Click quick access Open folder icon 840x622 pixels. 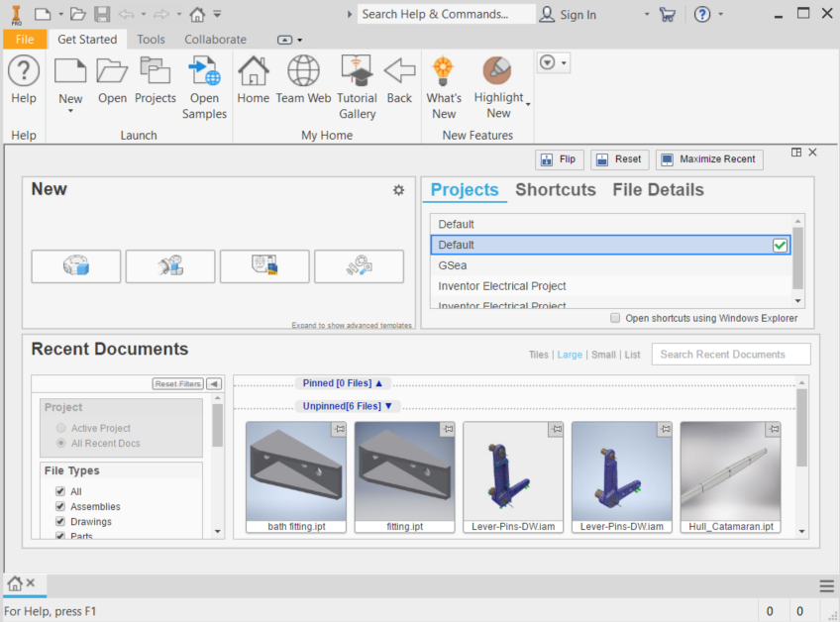tap(78, 14)
